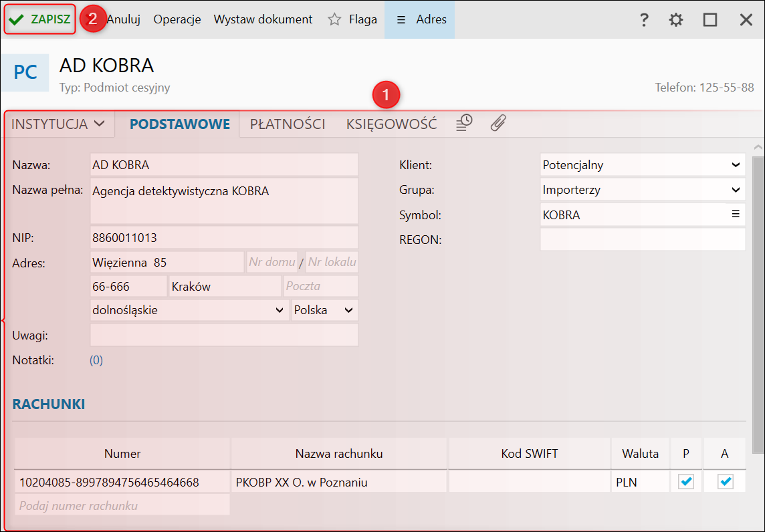Image resolution: width=765 pixels, height=532 pixels.
Task: Click the REGON input field
Action: click(642, 239)
